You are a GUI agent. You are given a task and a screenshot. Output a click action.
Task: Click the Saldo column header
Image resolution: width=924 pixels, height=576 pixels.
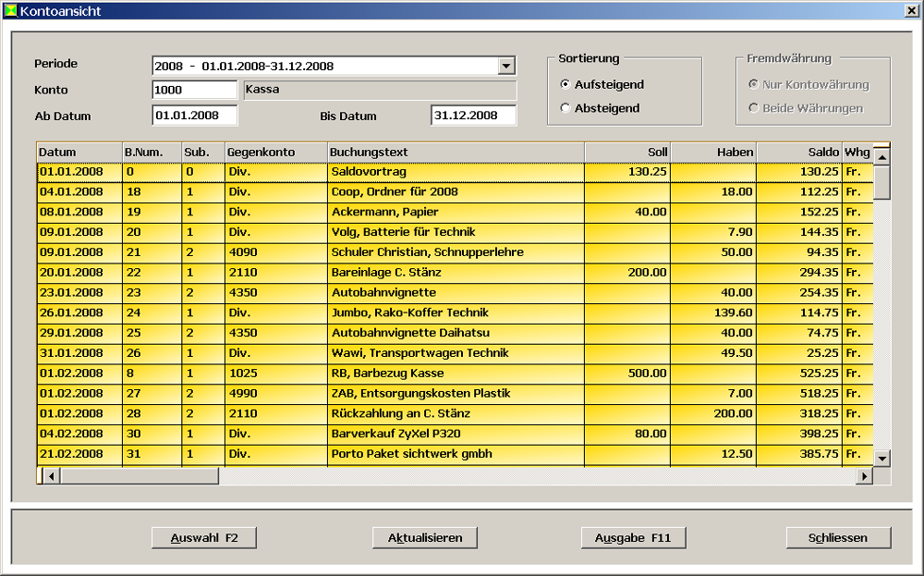coord(798,152)
